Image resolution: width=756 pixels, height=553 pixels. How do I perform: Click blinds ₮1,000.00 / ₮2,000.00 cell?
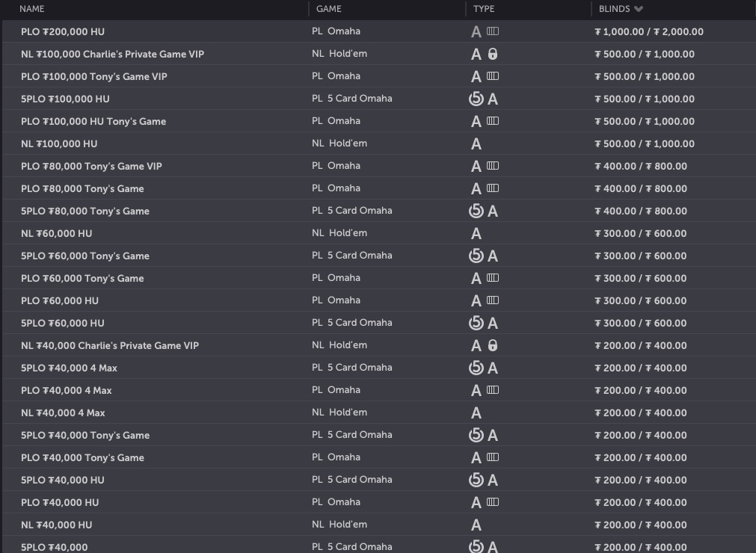[x=648, y=31]
